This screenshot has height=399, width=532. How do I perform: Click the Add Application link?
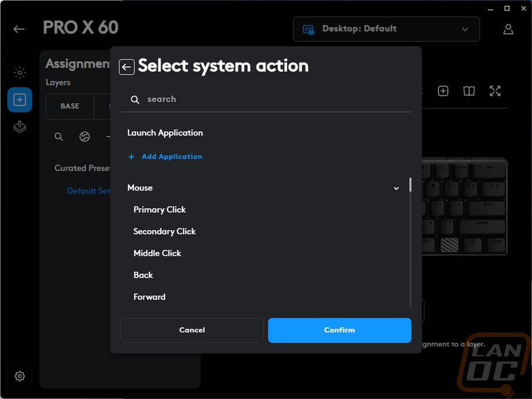(165, 156)
